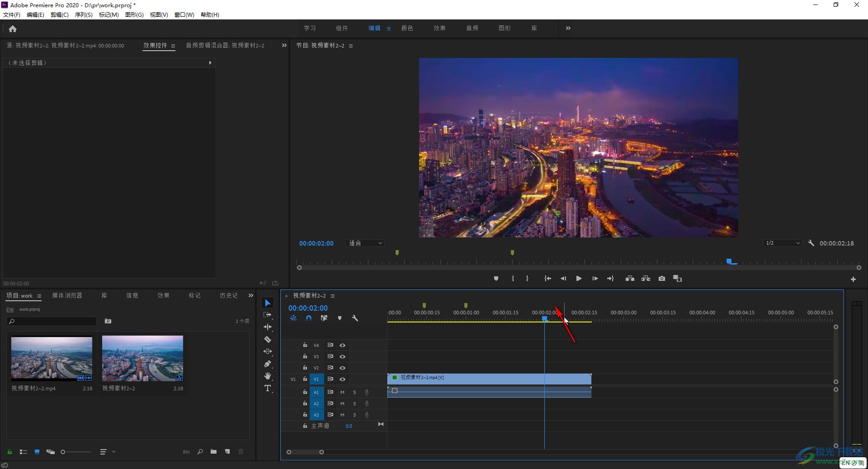This screenshot has width=868, height=469.
Task: Open the zoom level dropdown 适合
Action: click(x=365, y=243)
